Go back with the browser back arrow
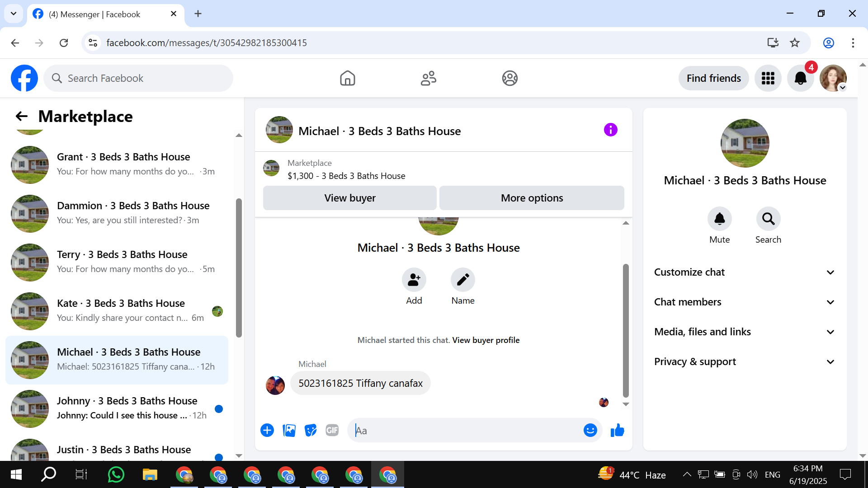 pos(15,43)
